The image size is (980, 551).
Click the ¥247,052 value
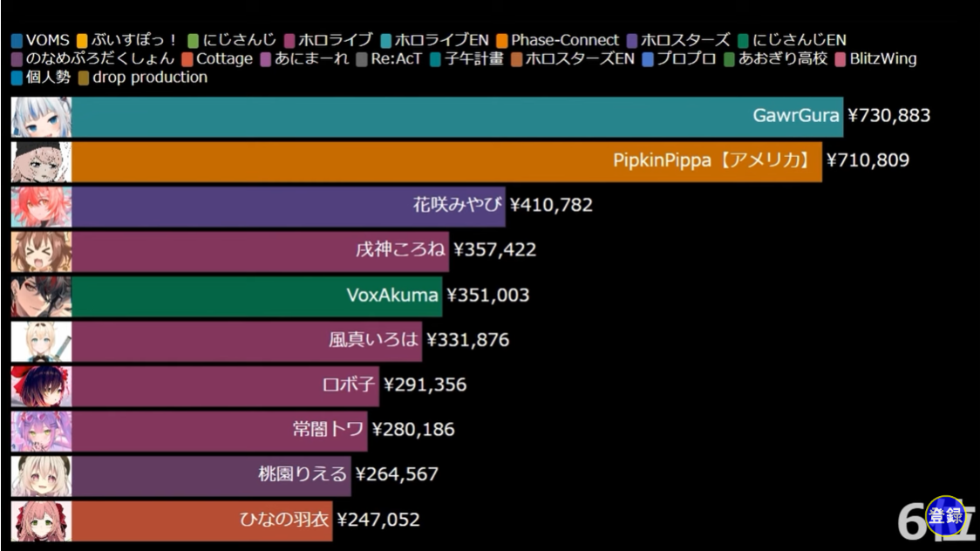(378, 519)
